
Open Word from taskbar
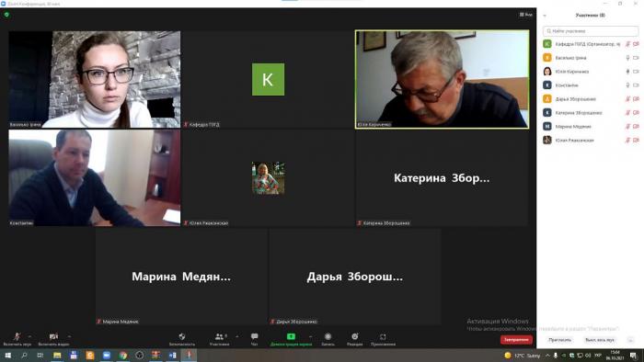point(173,356)
